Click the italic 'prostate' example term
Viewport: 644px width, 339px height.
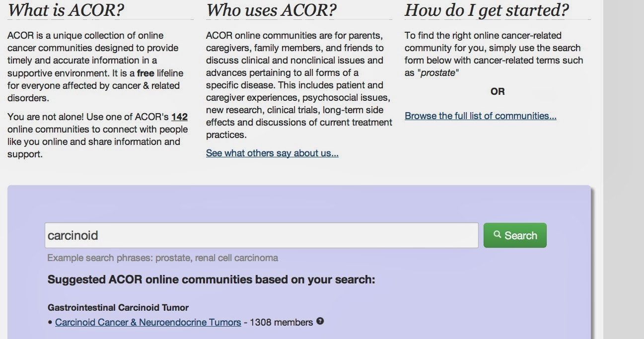[437, 73]
